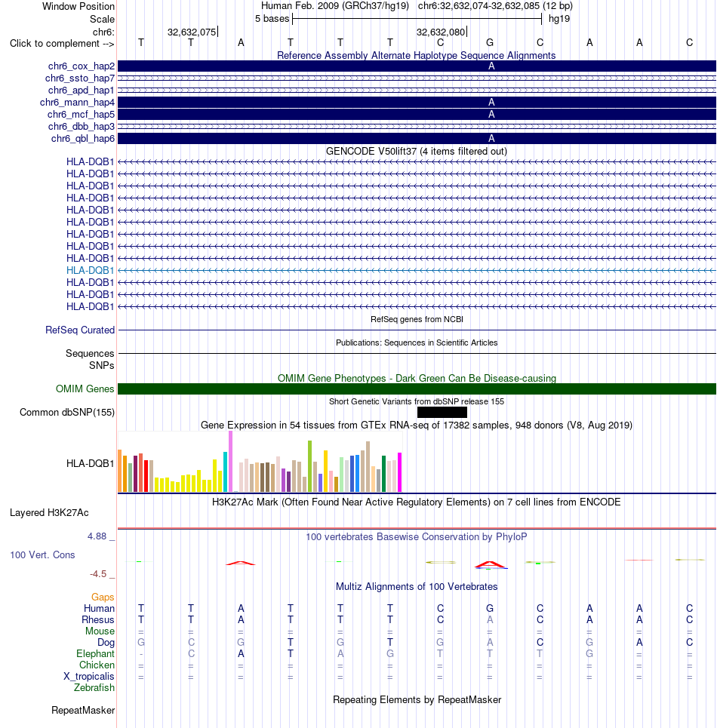Click the 'Zebrafish' species label

pos(94,687)
